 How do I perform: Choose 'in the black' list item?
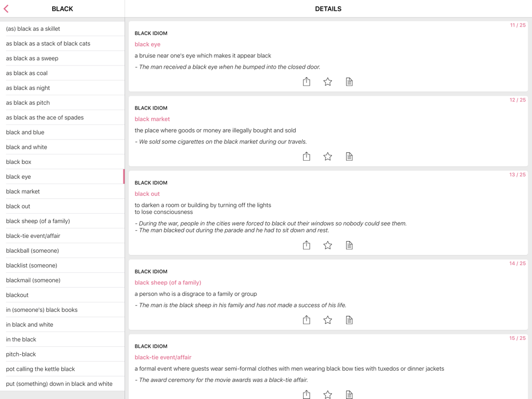coord(21,339)
